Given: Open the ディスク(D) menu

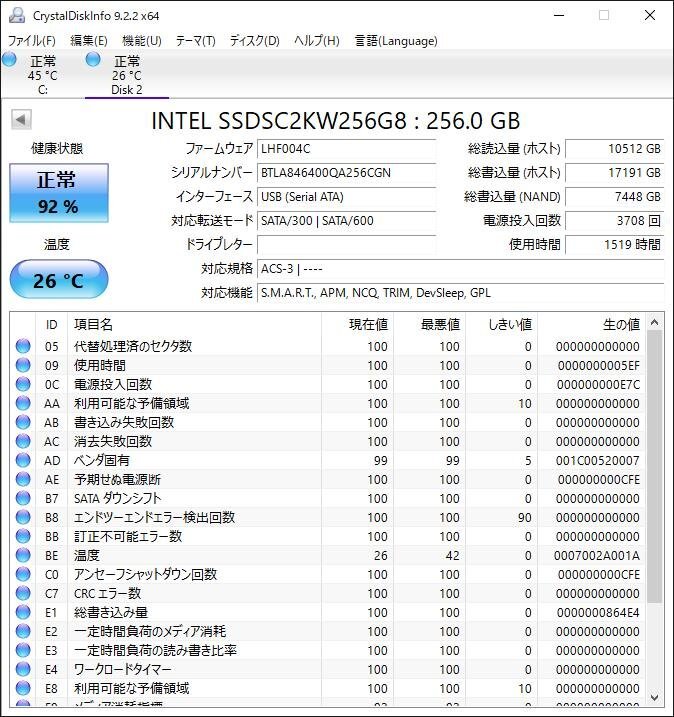Looking at the screenshot, I should tap(254, 41).
